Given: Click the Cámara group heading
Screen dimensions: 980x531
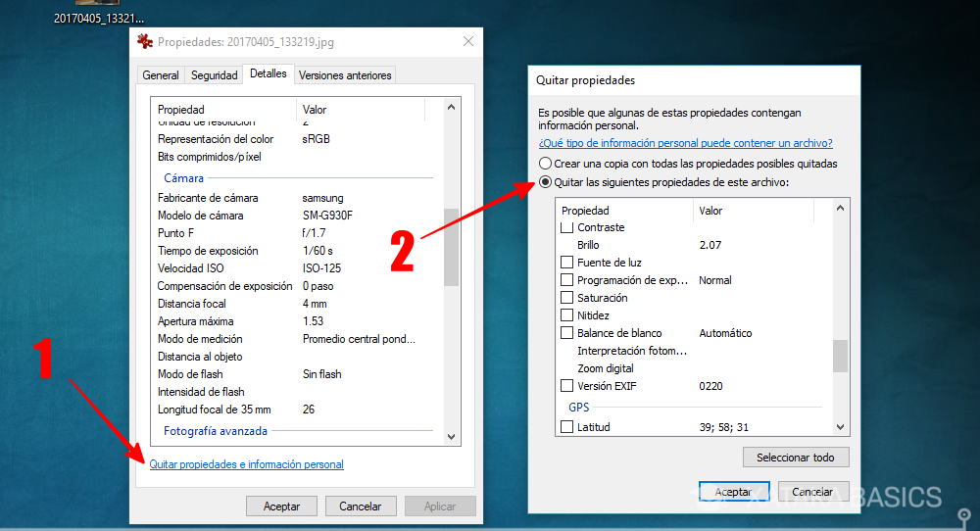Looking at the screenshot, I should (x=184, y=178).
